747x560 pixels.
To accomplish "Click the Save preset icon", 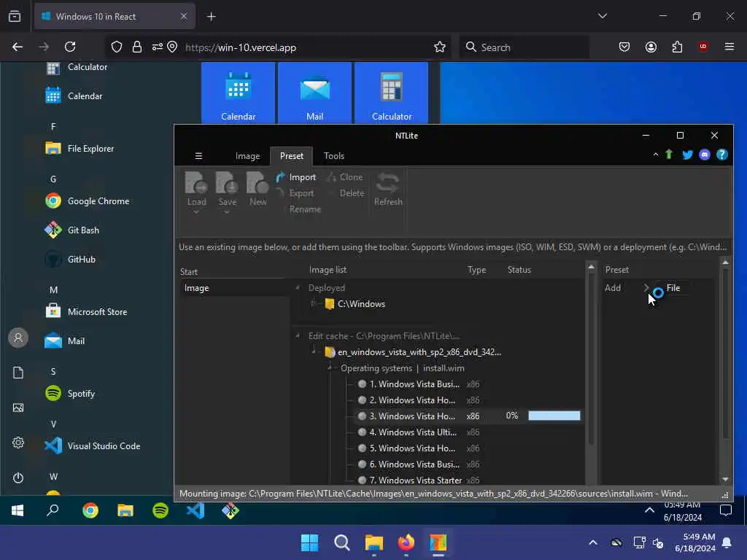I will (x=227, y=183).
